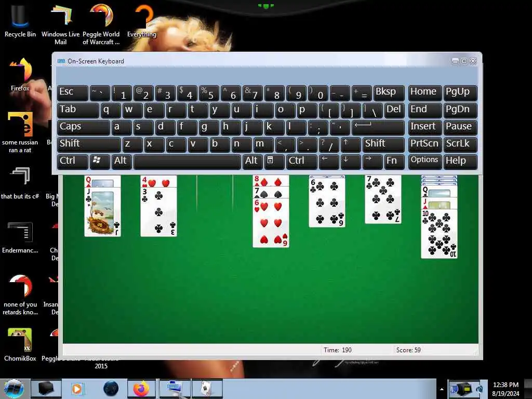Select the 'none of you' desktop icon
532x399 pixels.
tap(20, 295)
